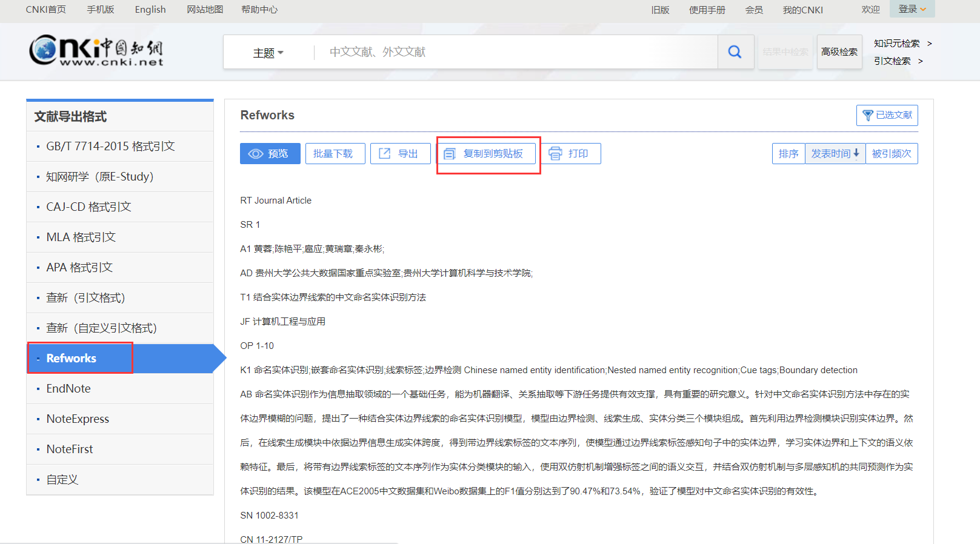Sort by 发表时间 descending
980x544 pixels.
835,154
